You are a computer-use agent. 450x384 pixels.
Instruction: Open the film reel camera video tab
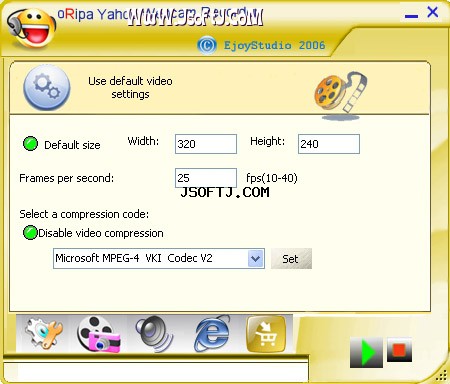pos(99,334)
